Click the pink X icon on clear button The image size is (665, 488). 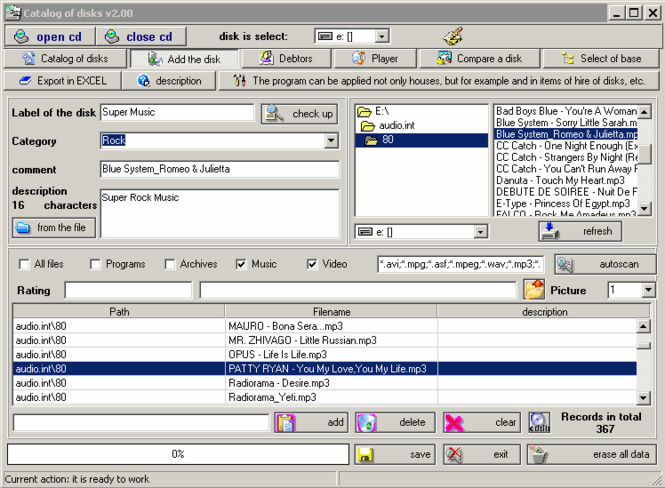point(454,423)
